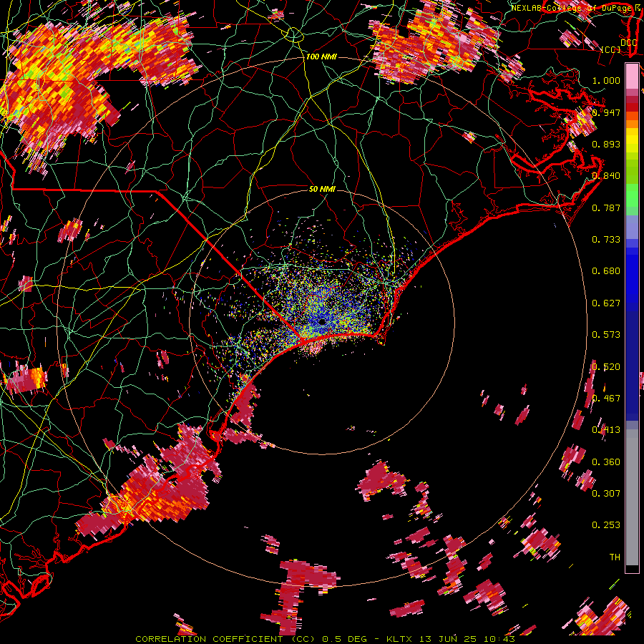The width and height of the screenshot is (644, 644).
Task: Click the 0.253 scale value
Action: (x=606, y=525)
